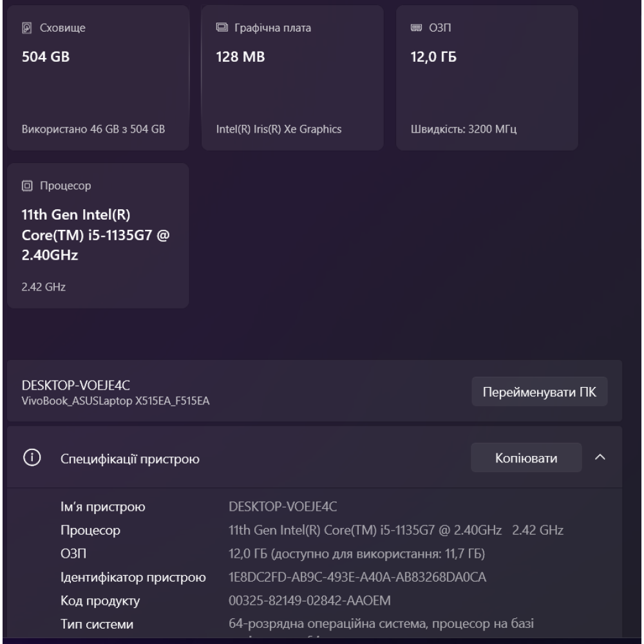Click the 2.42 GHz text in the processor card
This screenshot has width=644, height=644.
(x=38, y=287)
